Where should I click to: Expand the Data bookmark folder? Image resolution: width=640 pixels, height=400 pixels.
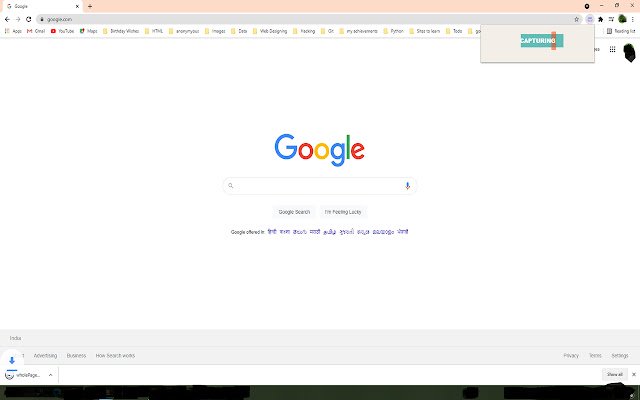click(239, 31)
